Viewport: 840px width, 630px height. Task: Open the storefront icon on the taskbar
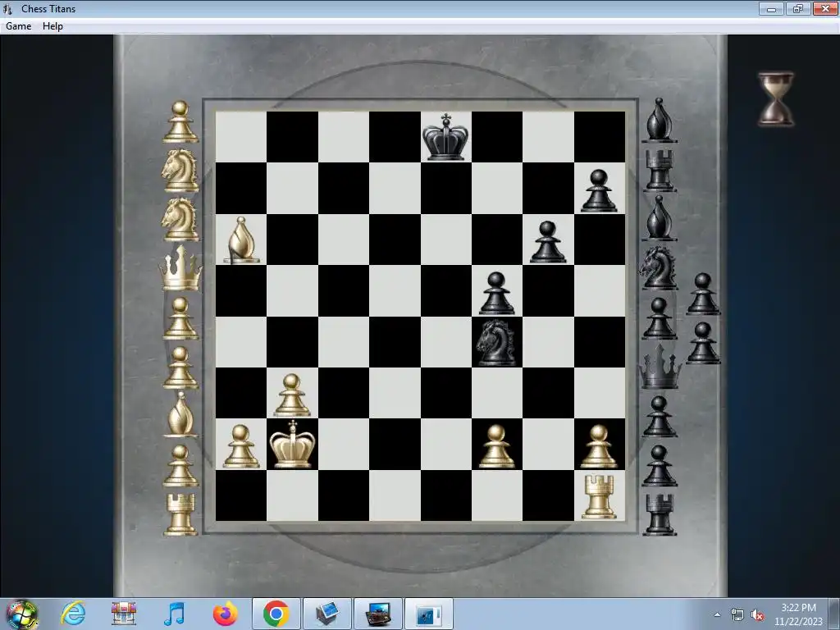click(124, 614)
